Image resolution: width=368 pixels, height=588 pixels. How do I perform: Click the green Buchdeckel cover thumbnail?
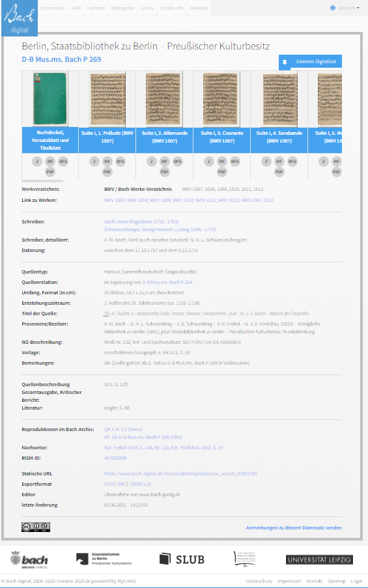pyautogui.click(x=50, y=99)
